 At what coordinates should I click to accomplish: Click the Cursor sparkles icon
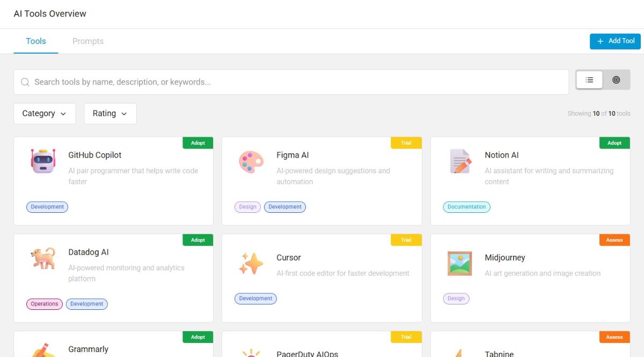(251, 263)
